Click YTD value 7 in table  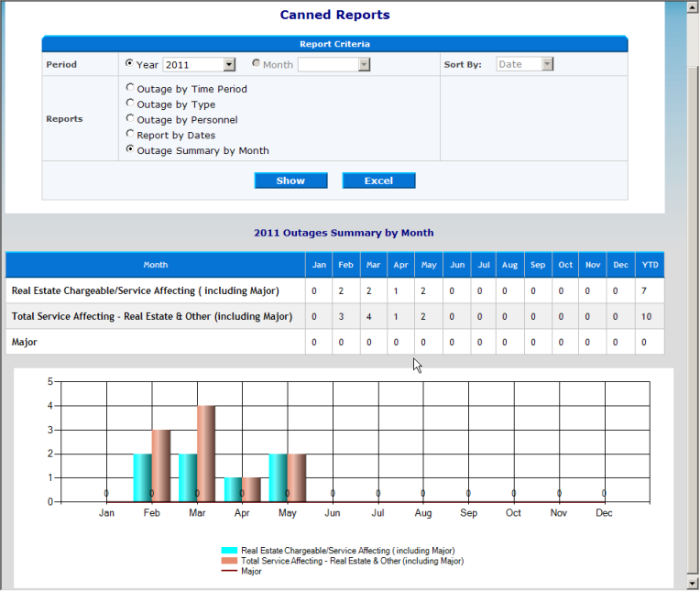coord(644,291)
